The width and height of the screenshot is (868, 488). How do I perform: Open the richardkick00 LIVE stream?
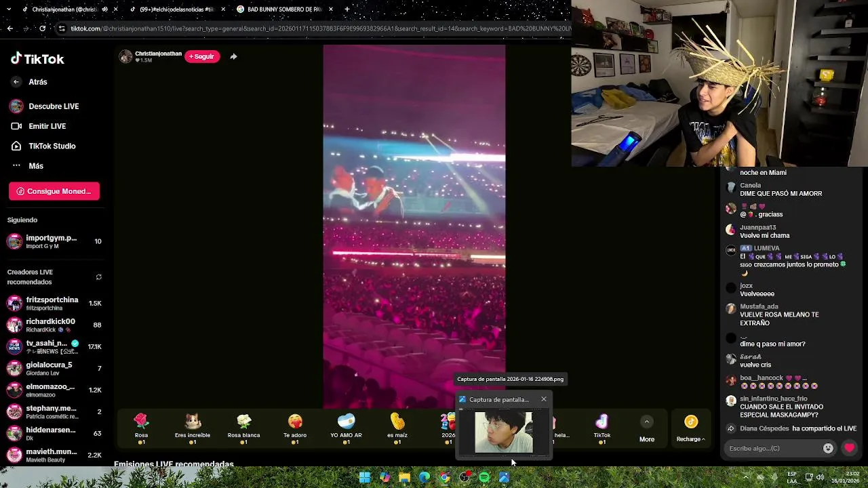pos(54,325)
